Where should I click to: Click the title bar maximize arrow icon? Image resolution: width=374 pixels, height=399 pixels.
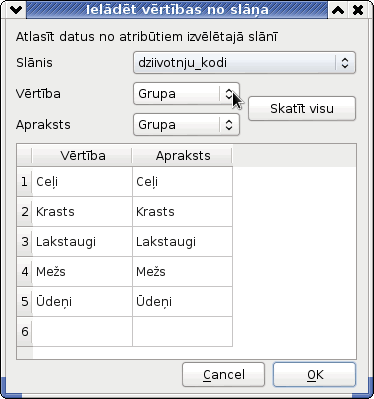pyautogui.click(x=338, y=10)
